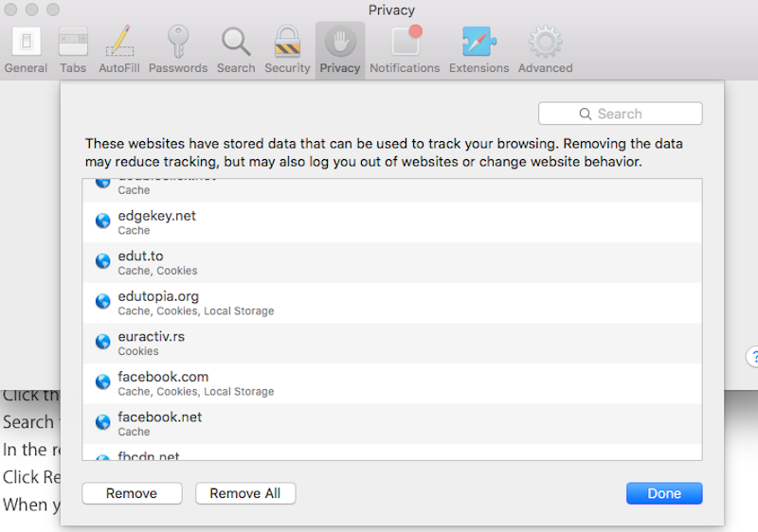Select the facebook.net website entry
758x532 pixels.
(x=392, y=424)
